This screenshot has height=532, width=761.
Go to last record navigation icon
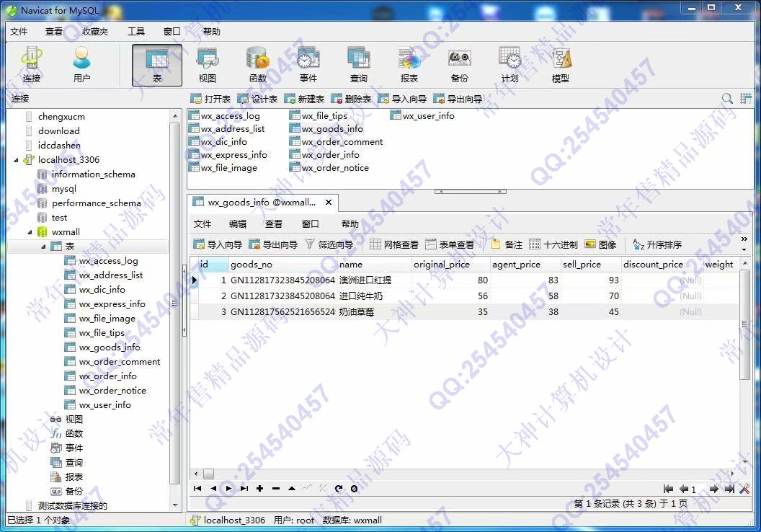(244, 488)
